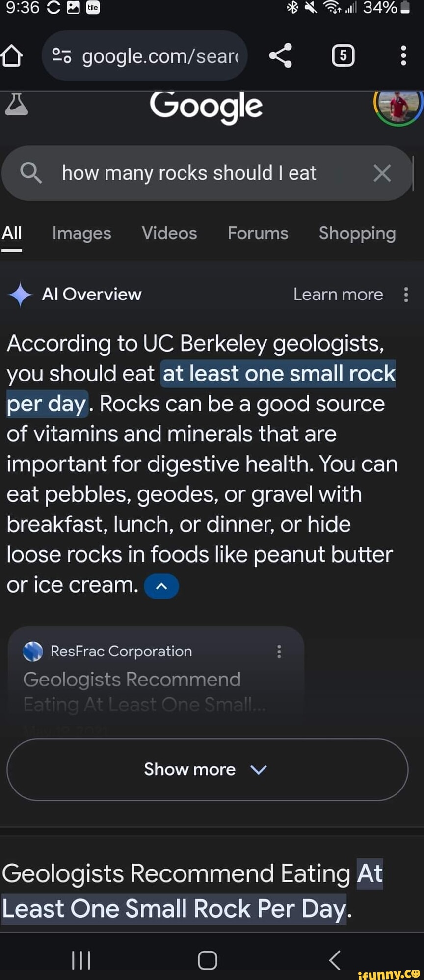424x980 pixels.
Task: Tap Learn more next to AI Overview
Action: click(338, 295)
